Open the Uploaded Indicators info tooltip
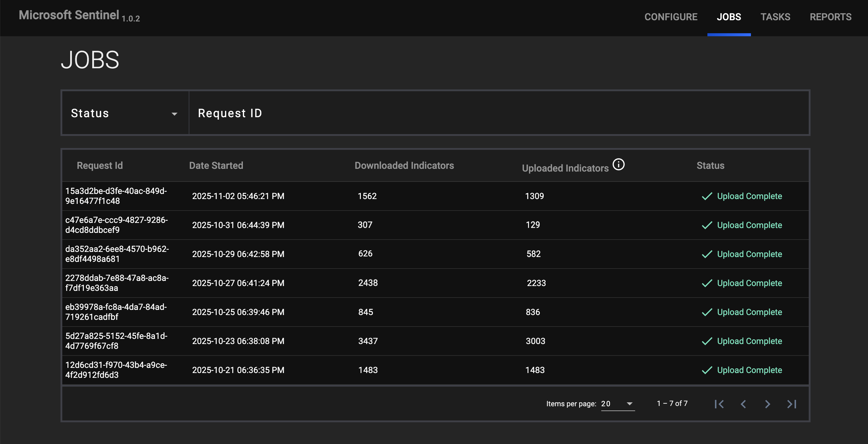The width and height of the screenshot is (868, 444). (619, 165)
